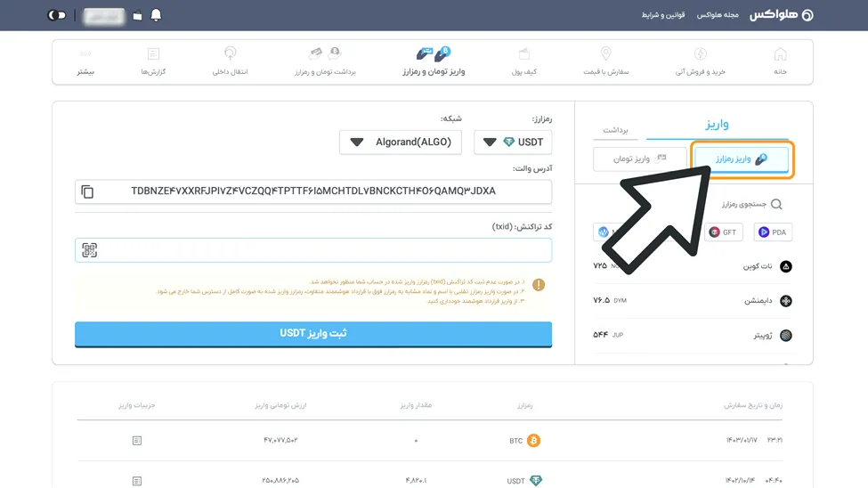Open واریز تومان و رمزارز section
The height and width of the screenshot is (488, 868).
click(x=434, y=61)
